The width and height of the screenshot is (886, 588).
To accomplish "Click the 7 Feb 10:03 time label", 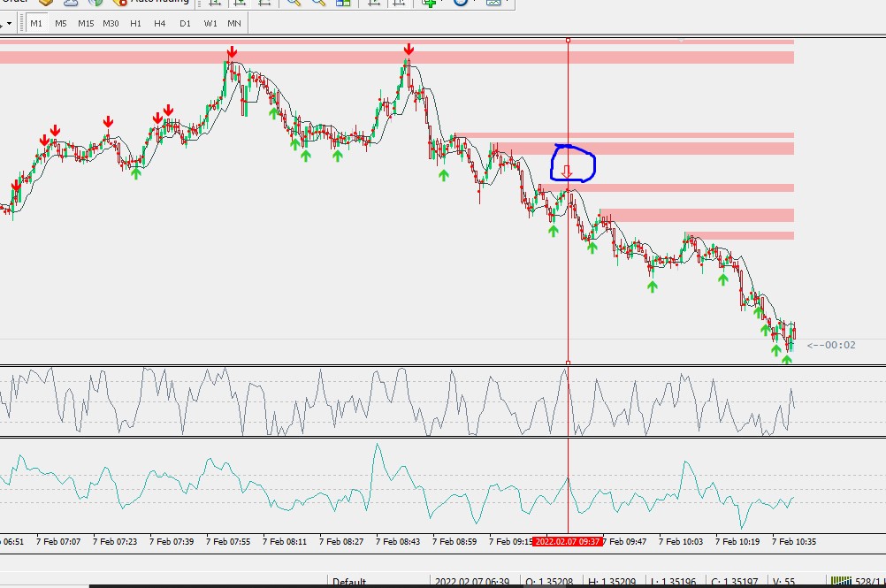I will pos(681,541).
